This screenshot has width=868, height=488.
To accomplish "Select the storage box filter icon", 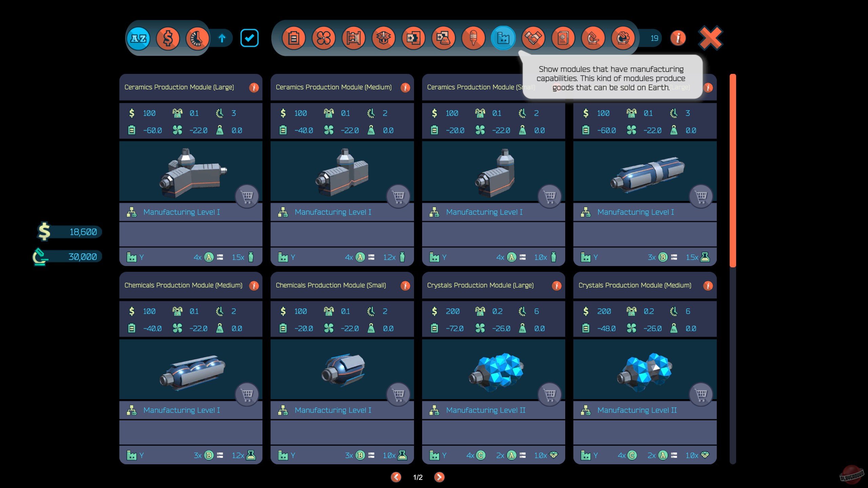I will click(383, 38).
